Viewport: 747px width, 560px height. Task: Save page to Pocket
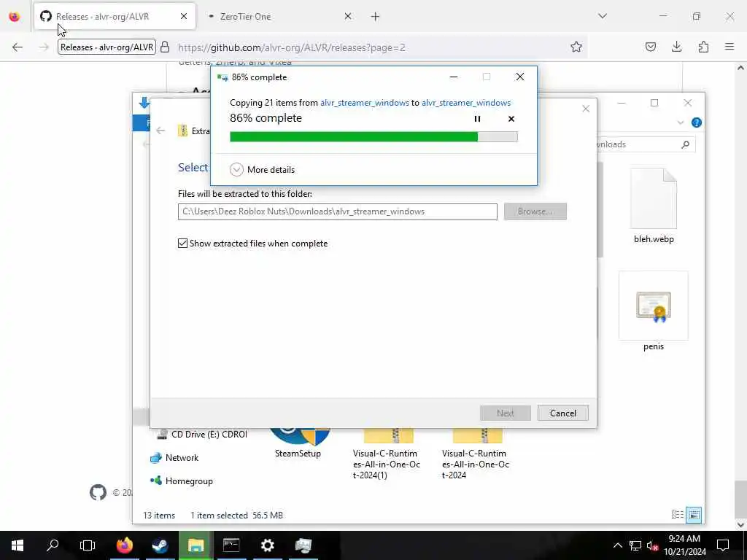coord(651,47)
